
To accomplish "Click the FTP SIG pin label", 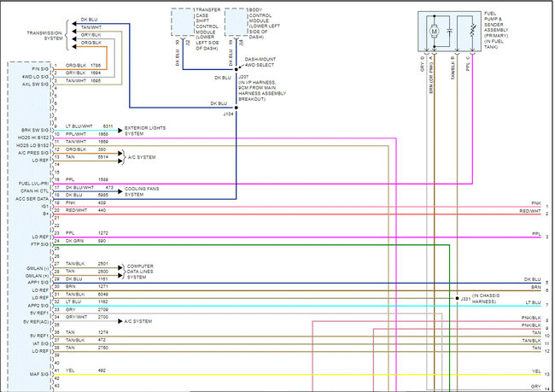I will (39, 245).
